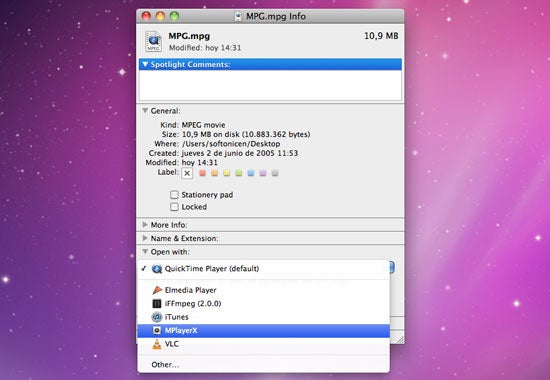This screenshot has height=380, width=550.
Task: Enable the Stationery pad checkbox
Action: [174, 194]
